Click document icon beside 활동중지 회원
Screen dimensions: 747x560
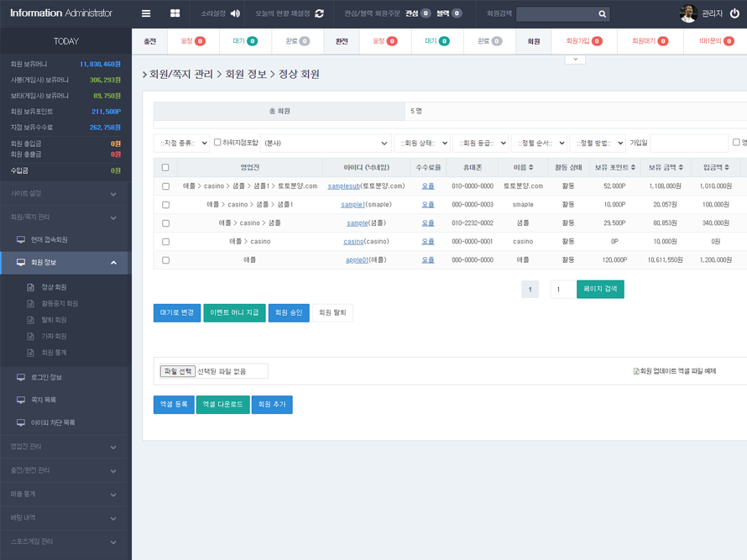click(30, 304)
